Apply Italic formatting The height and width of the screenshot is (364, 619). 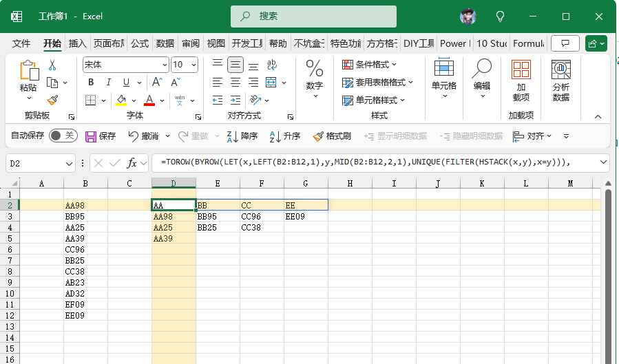point(109,82)
